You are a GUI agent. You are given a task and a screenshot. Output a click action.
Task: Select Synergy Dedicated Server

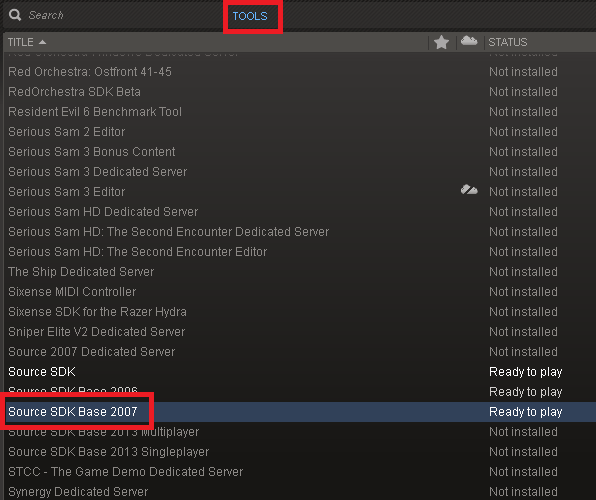78,492
